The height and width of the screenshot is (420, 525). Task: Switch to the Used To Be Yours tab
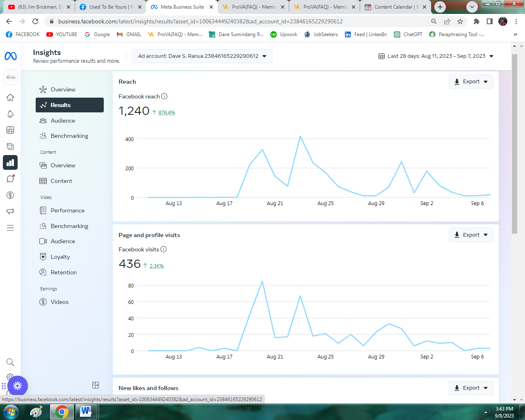click(x=111, y=7)
